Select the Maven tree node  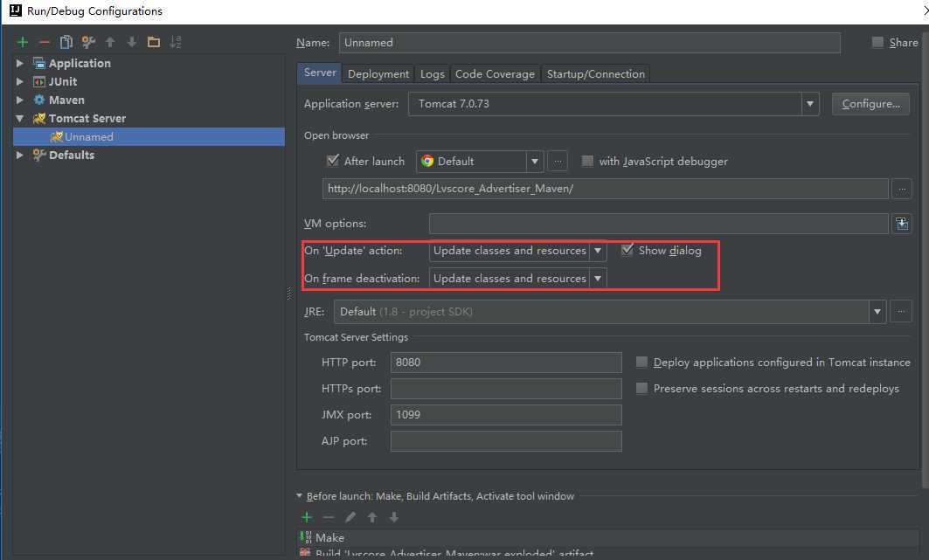(x=66, y=100)
